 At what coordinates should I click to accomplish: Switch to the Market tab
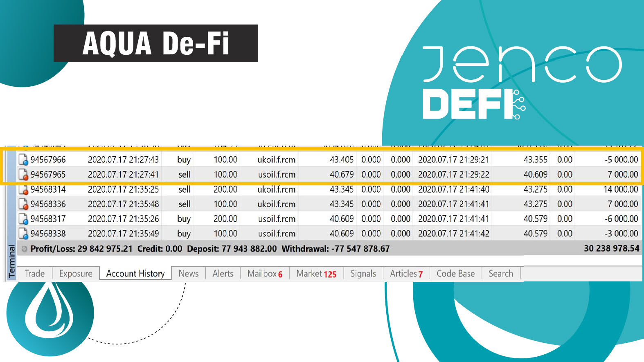[x=316, y=274]
